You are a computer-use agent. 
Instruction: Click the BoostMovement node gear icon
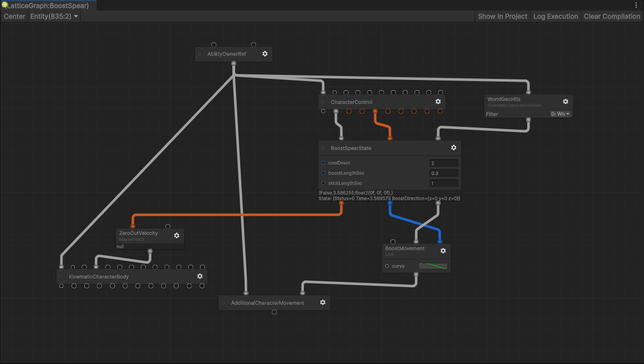click(443, 250)
